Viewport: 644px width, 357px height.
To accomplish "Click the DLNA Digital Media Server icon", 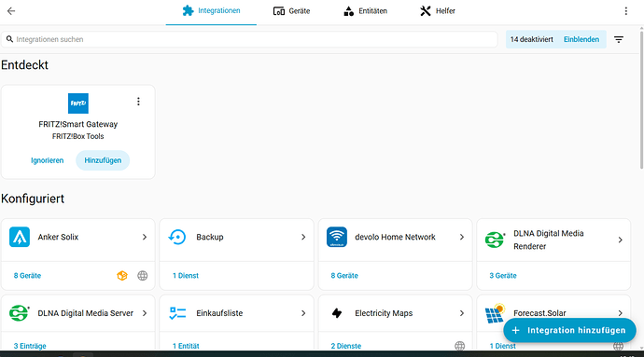I will [20, 313].
